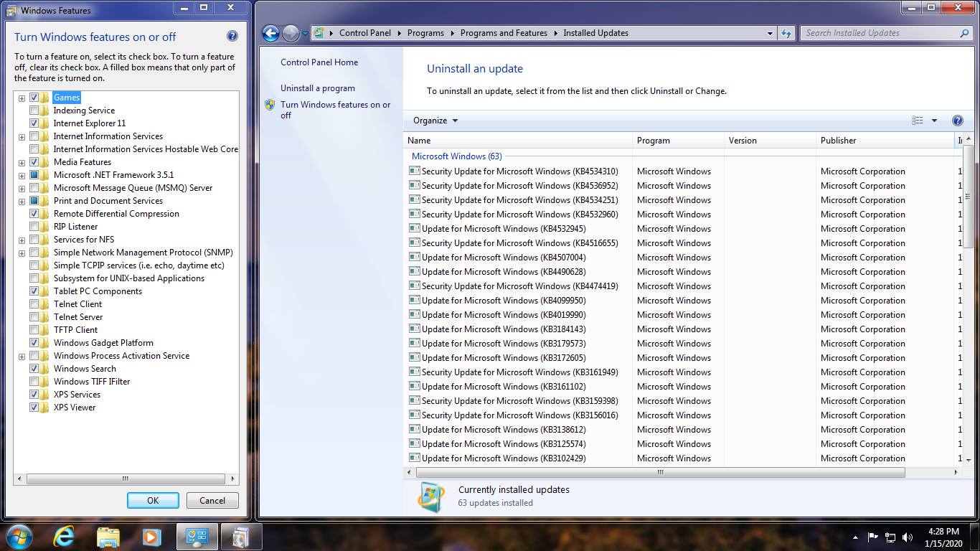The image size is (980, 551).
Task: Expand the Print and Document Services node
Action: pos(22,201)
